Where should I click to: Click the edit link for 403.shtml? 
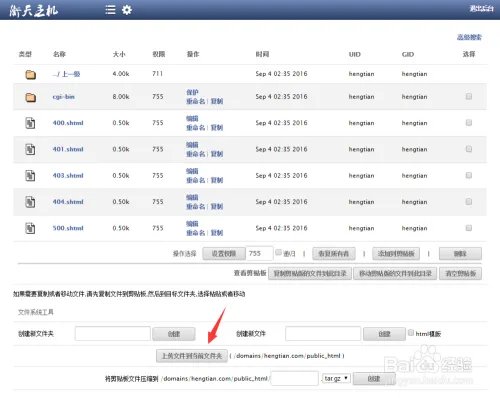192,171
